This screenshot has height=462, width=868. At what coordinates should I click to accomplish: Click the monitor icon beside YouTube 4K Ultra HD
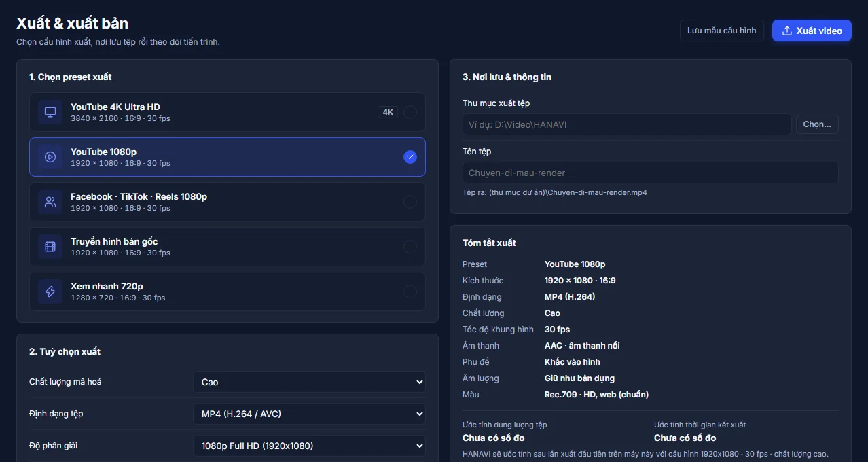(x=50, y=112)
